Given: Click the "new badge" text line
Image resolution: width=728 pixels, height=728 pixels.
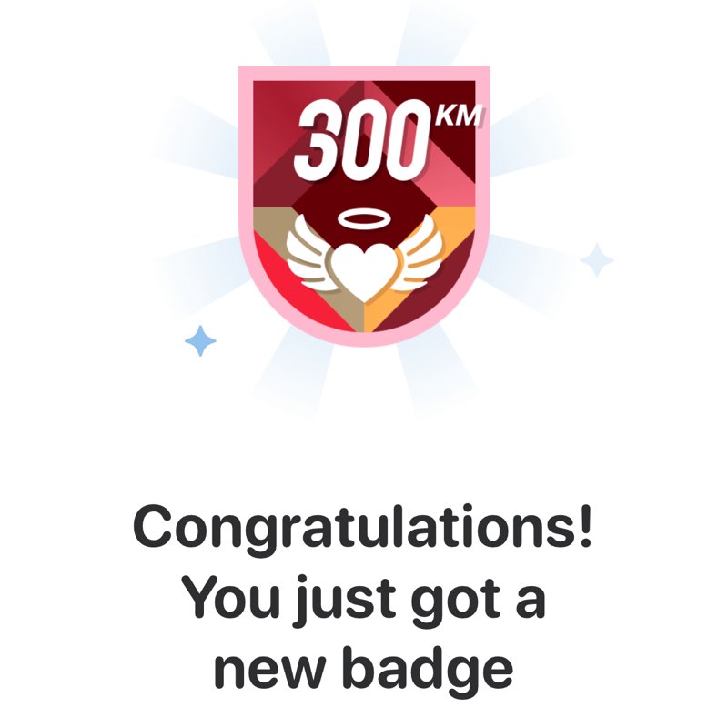Looking at the screenshot, I should [363, 667].
